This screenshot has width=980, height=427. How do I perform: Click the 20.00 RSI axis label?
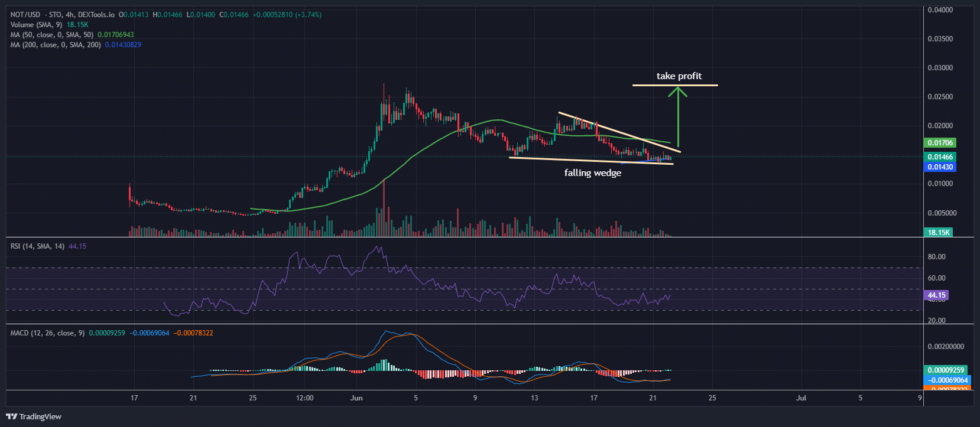[937, 321]
